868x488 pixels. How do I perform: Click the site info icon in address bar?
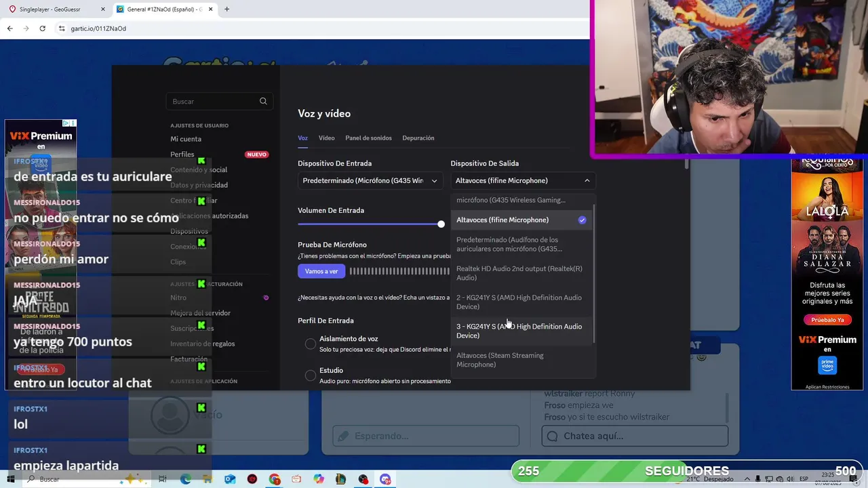point(62,28)
